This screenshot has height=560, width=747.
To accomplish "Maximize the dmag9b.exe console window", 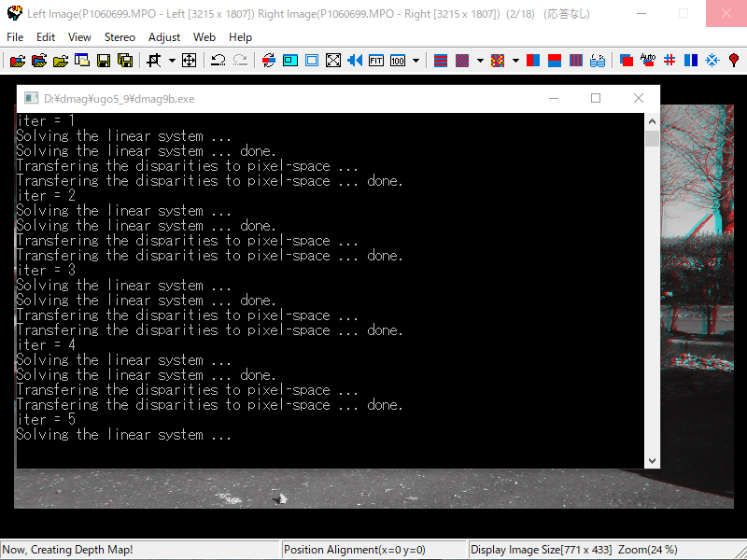I will pos(596,98).
